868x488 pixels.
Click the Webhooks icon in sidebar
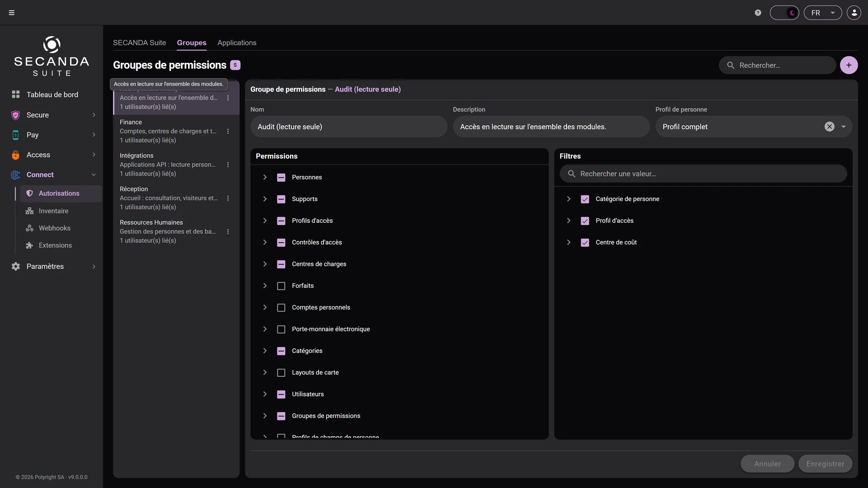pyautogui.click(x=29, y=228)
